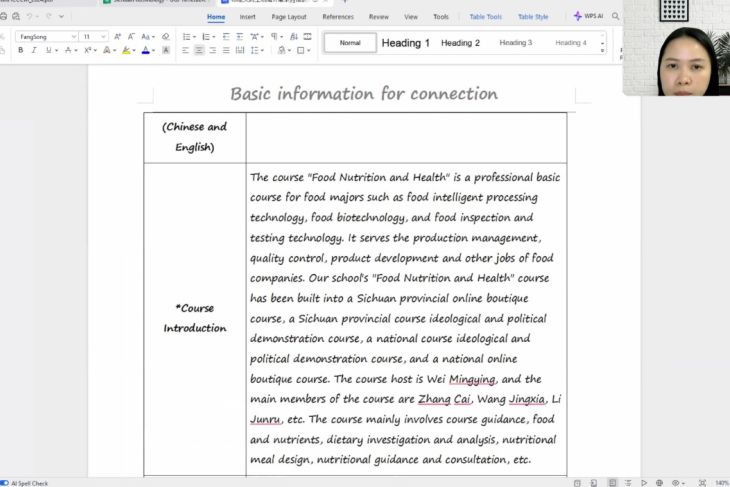
Task: Open the Change Case Aa dropdown
Action: 148,37
